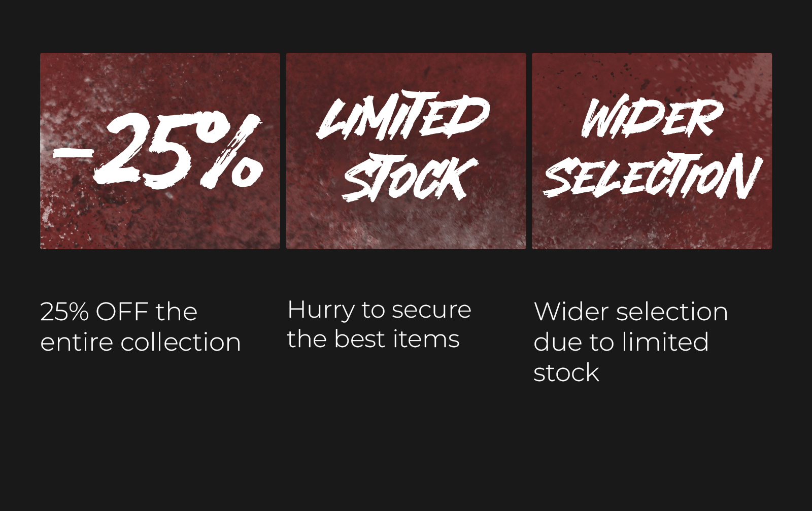Click the 'the best items' text line
The image size is (812, 511).
[x=373, y=339]
